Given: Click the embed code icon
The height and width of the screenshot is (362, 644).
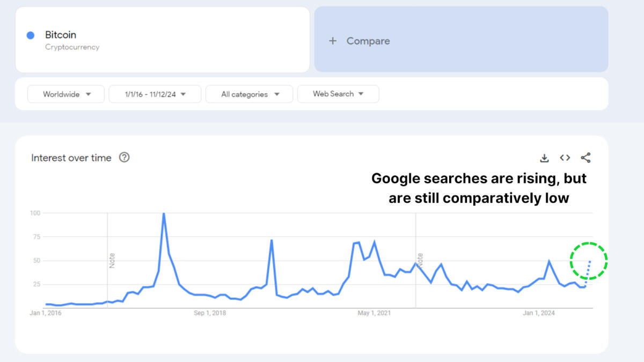Looking at the screenshot, I should (x=565, y=158).
